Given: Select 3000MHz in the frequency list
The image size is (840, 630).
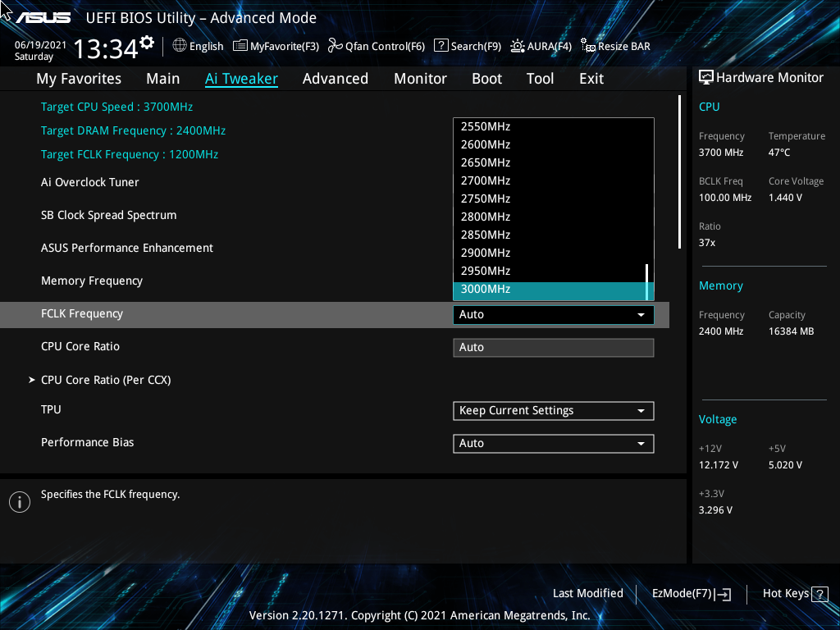Looking at the screenshot, I should pyautogui.click(x=553, y=289).
